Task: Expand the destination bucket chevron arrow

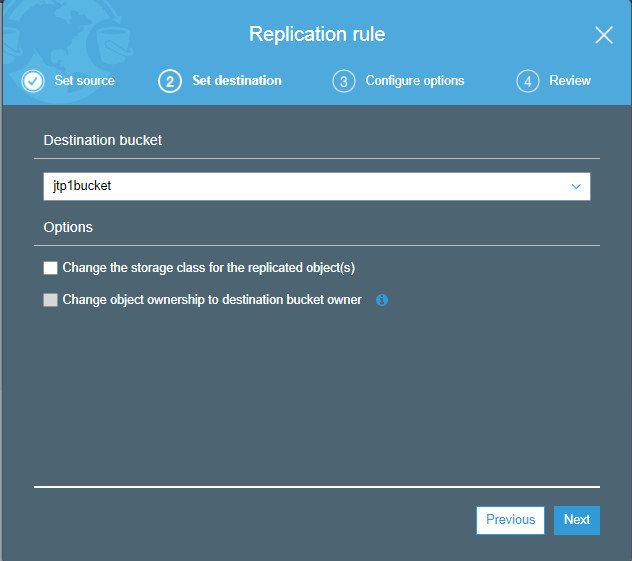Action: click(x=576, y=186)
